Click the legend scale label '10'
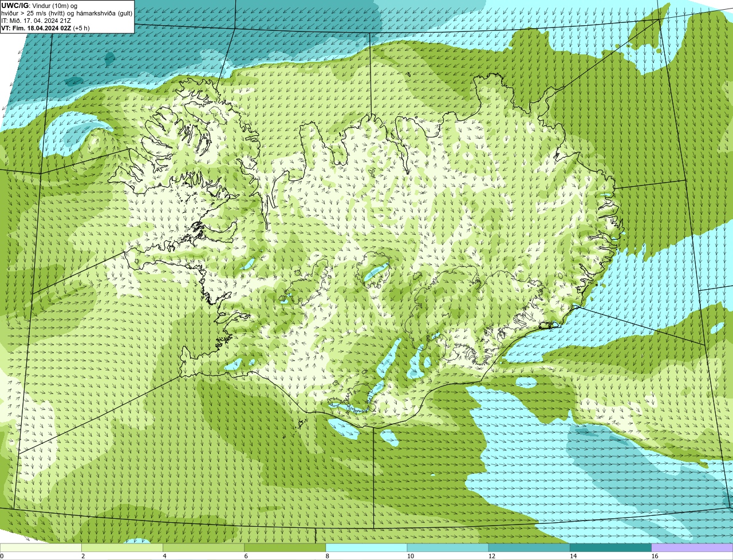 point(411,556)
